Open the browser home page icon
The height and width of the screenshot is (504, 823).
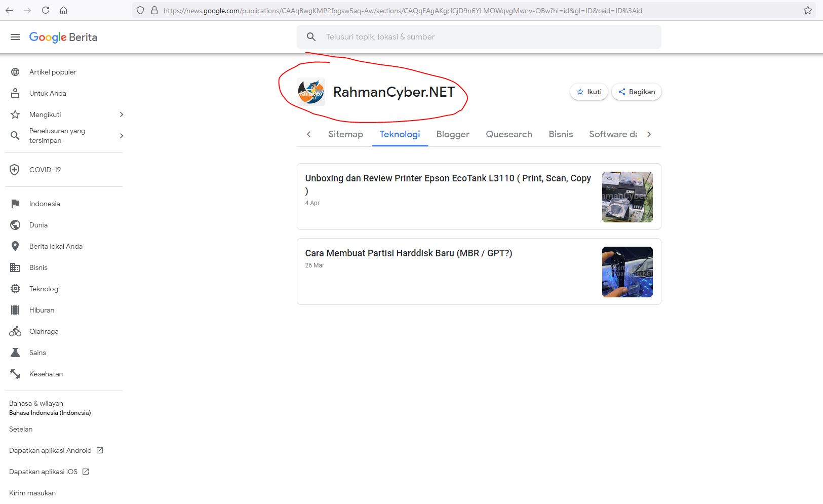63,10
